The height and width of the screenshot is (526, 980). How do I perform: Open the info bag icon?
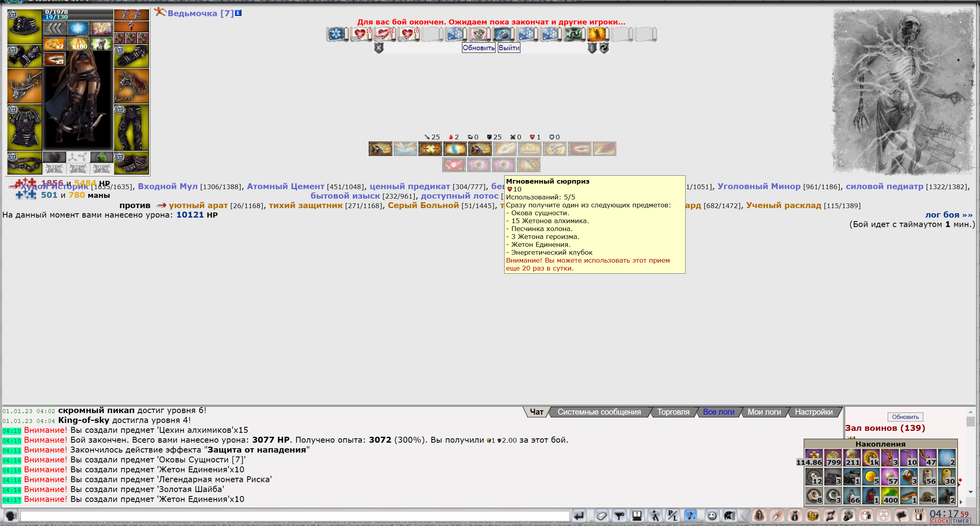click(795, 516)
